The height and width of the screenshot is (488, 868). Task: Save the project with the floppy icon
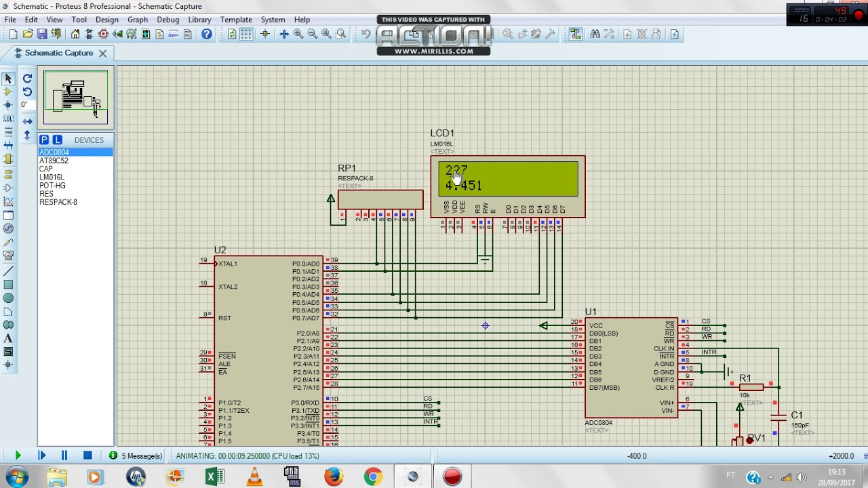pyautogui.click(x=42, y=34)
